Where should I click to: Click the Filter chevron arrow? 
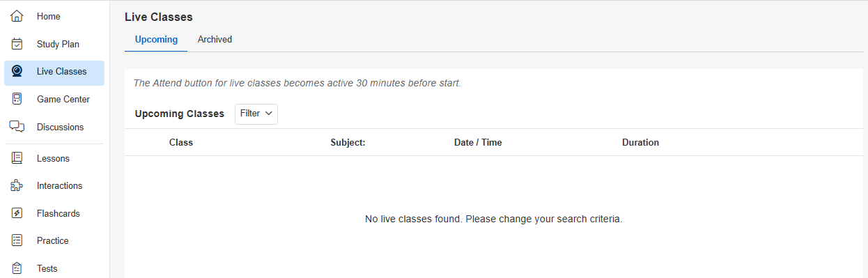tap(269, 114)
